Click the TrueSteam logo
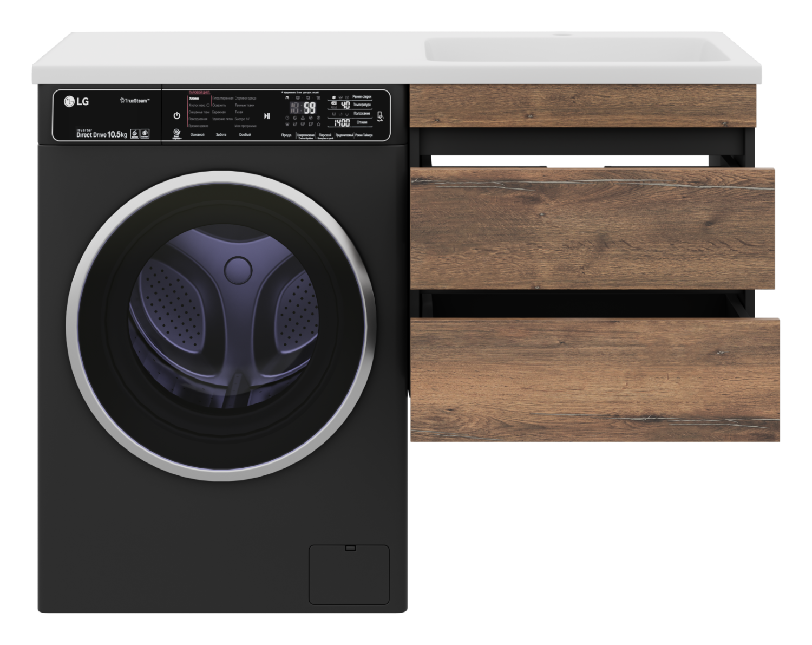Viewport: 812px width, 645px height. (x=134, y=100)
